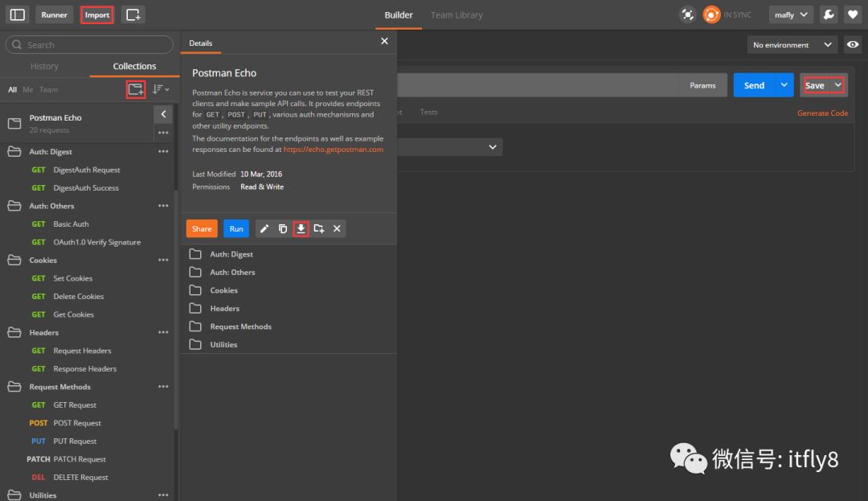This screenshot has width=868, height=501.
Task: Open Auth: Digest folder more options
Action: [163, 152]
